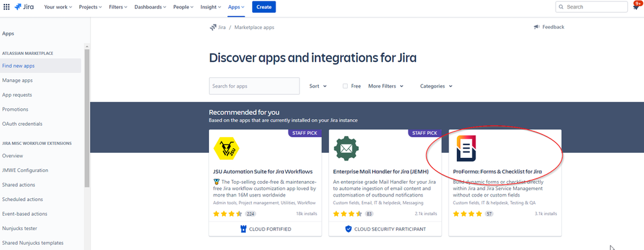Click the star rating on ProForma card
644x250 pixels.
[x=467, y=214]
